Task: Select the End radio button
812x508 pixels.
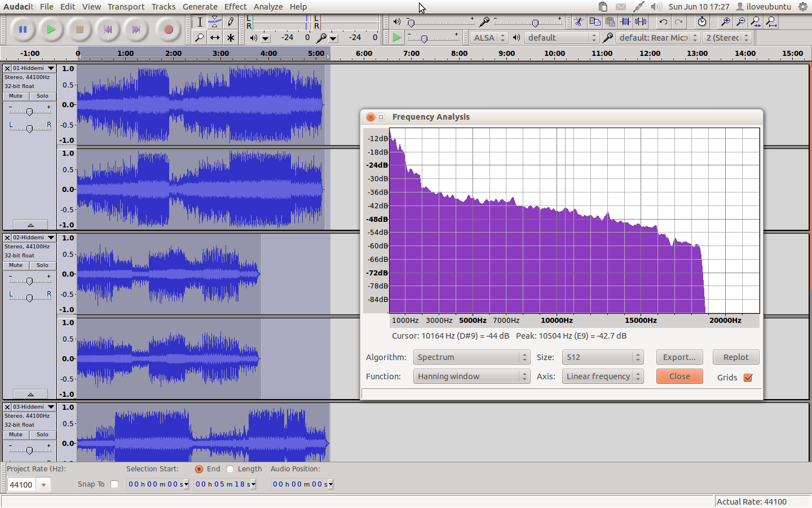Action: tap(199, 469)
